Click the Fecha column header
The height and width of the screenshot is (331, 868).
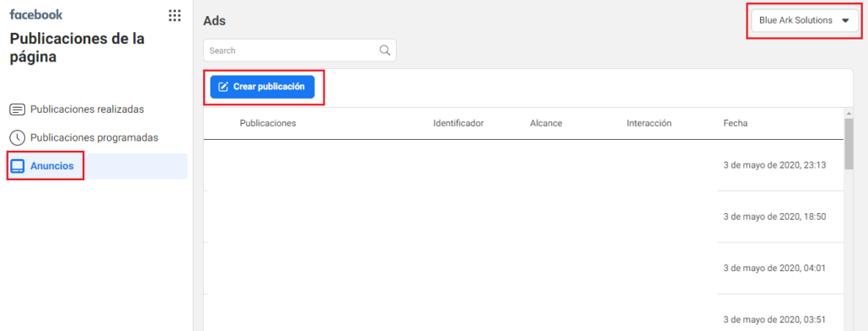pos(735,124)
